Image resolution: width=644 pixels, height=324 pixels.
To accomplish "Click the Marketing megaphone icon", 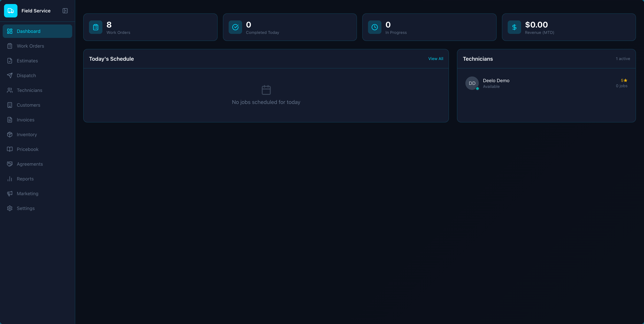I will [10, 193].
